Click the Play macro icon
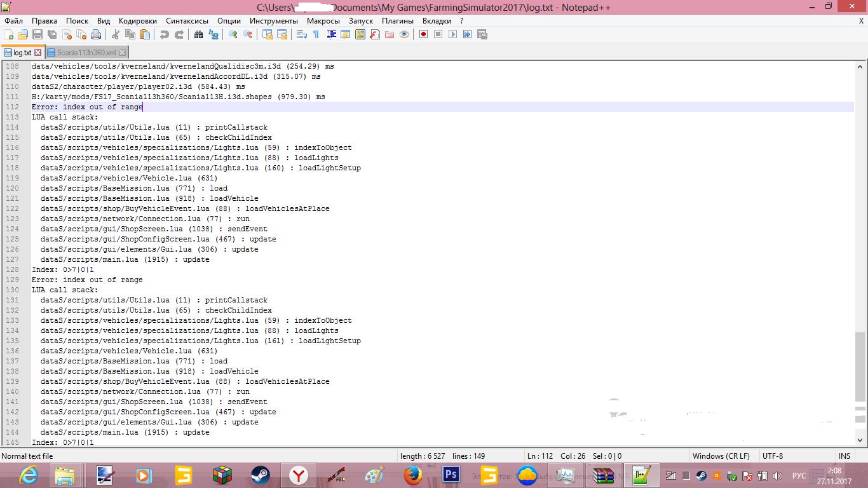 click(x=452, y=34)
